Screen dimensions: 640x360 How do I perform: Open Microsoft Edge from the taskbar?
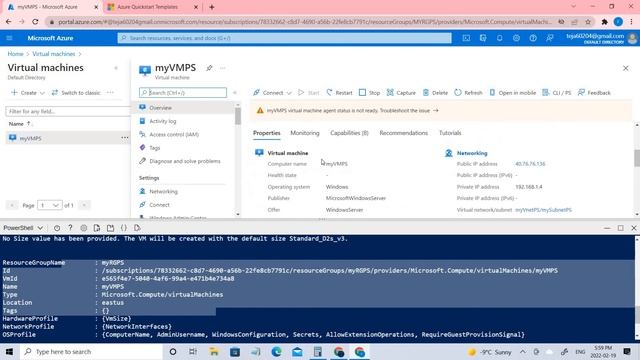point(276,351)
